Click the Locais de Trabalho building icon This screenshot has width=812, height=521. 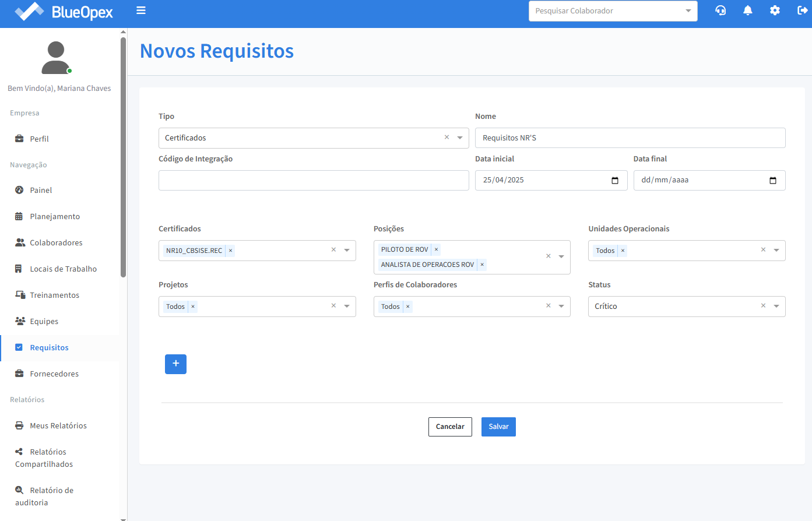point(19,269)
